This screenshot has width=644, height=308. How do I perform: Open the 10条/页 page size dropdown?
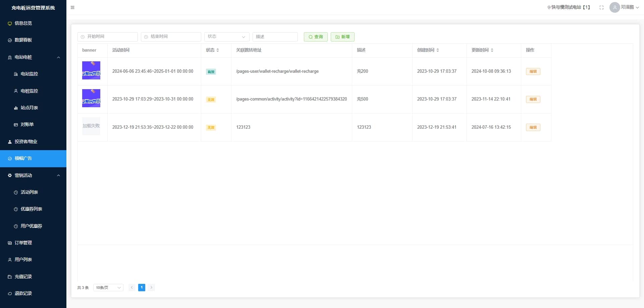tap(108, 288)
